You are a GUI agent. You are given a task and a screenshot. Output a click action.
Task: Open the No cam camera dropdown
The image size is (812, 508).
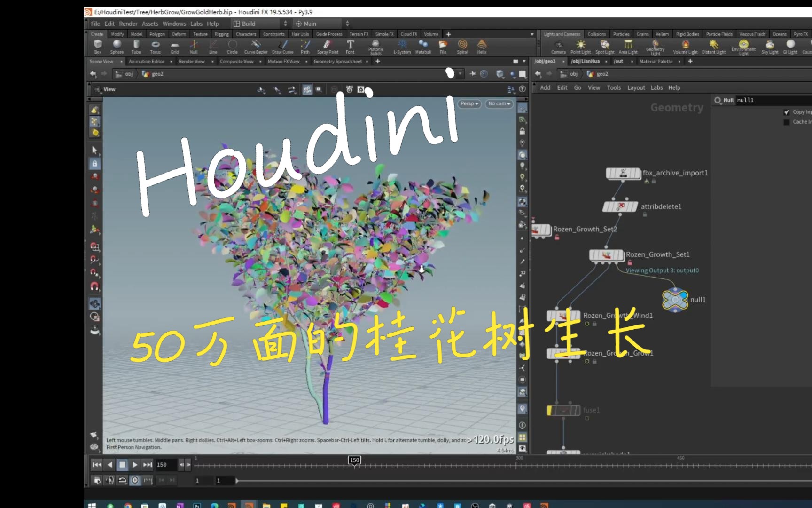point(499,103)
